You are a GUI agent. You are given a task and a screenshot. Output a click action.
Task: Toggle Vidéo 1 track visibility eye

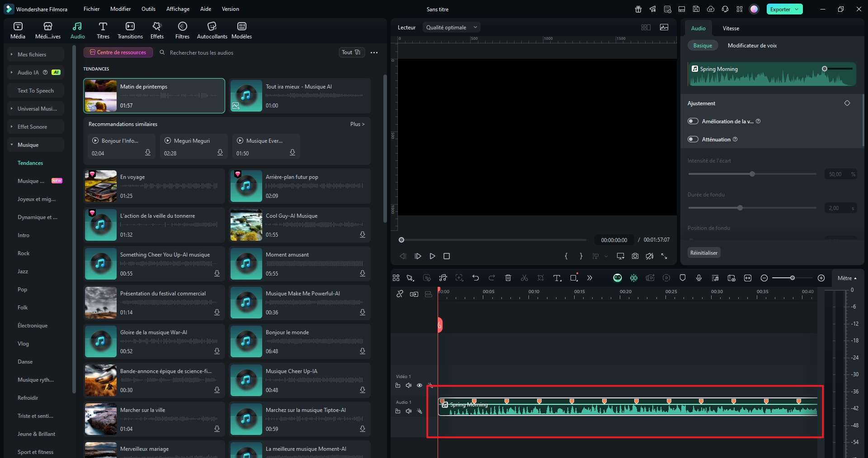[x=420, y=385]
